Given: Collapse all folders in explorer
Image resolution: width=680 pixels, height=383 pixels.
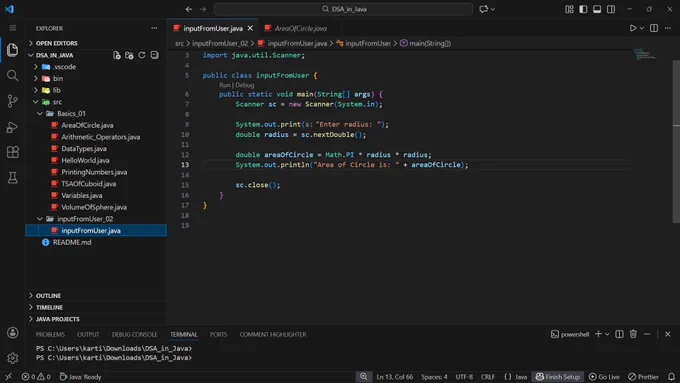Looking at the screenshot, I should coord(154,55).
